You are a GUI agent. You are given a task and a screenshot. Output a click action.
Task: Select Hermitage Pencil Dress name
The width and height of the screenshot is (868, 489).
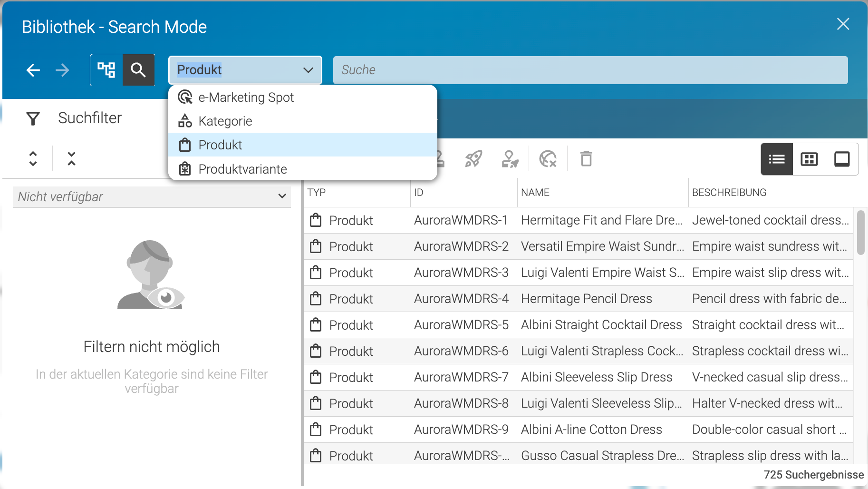click(x=587, y=298)
